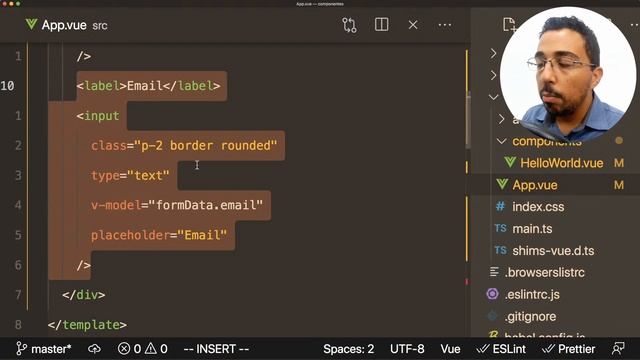Click the editor vertical scrollbar thumb
This screenshot has height=360, width=640.
click(469, 120)
